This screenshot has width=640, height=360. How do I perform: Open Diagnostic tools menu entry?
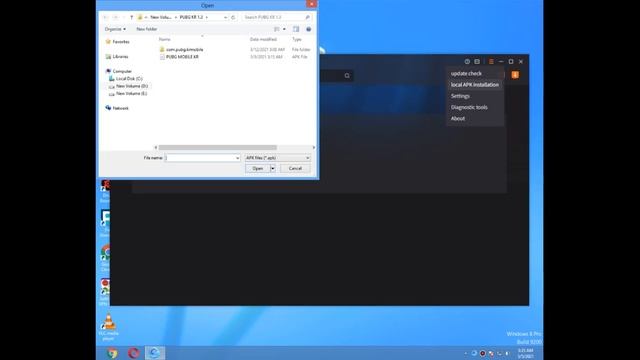[x=469, y=107]
